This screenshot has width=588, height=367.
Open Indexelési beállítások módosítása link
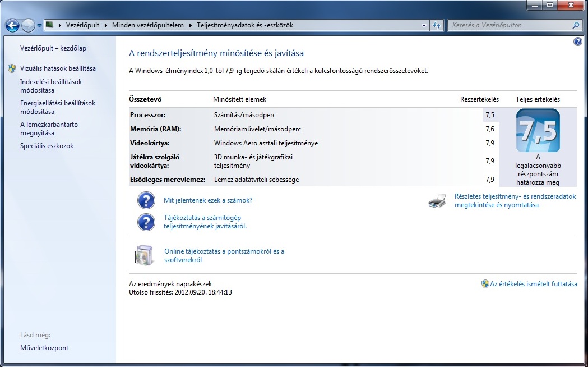[x=51, y=86]
